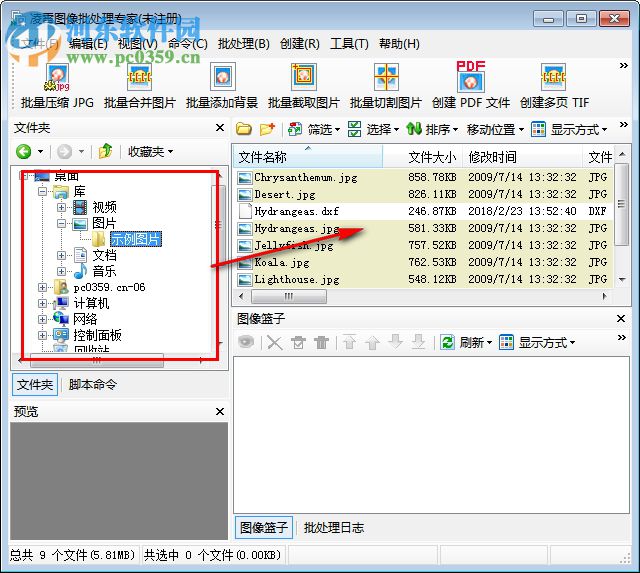Collapse the 图片 tree node
Screen dimensions: 640x573
coord(61,223)
